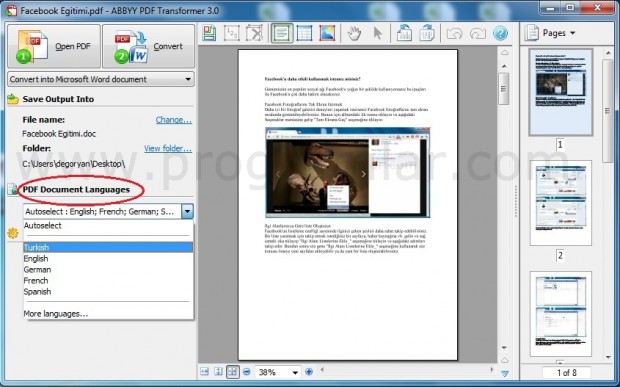Screen dimensions: 620x387
Task: Select the draw table area tool
Action: (304, 33)
